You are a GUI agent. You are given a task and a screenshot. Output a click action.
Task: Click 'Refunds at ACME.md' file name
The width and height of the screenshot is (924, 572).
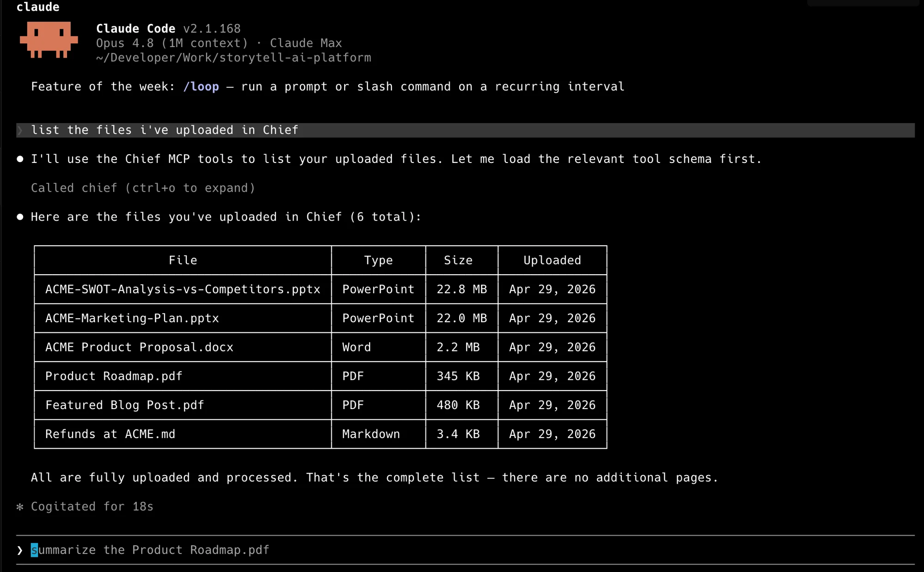pyautogui.click(x=110, y=434)
